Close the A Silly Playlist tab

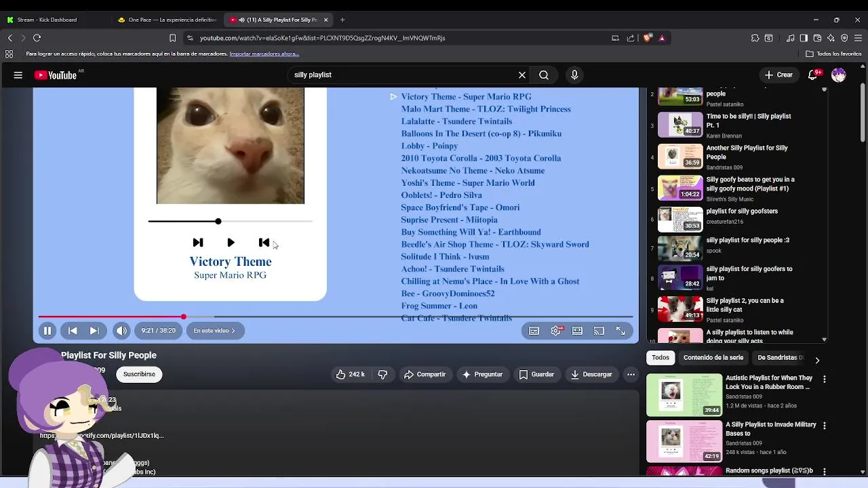click(325, 20)
